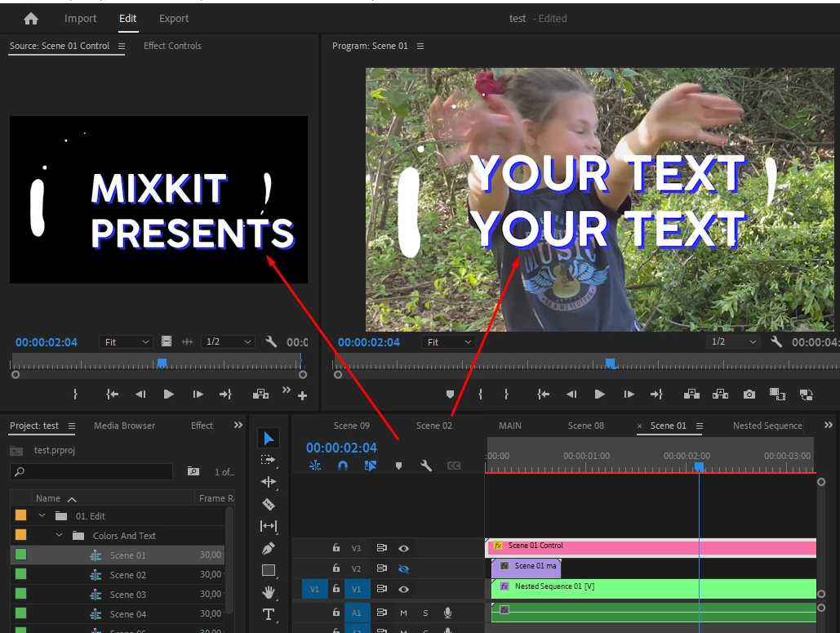
Task: Open Source monitor Fit zoom dropdown
Action: (126, 342)
